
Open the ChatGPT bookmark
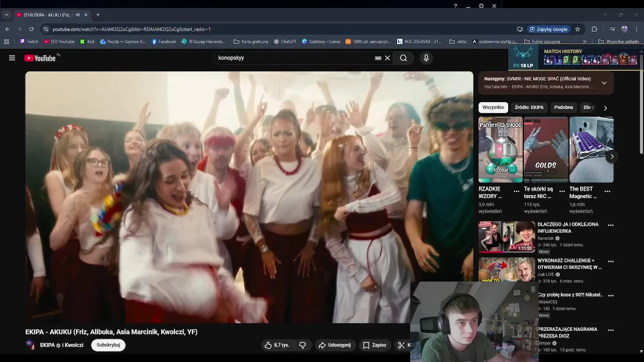click(x=285, y=42)
